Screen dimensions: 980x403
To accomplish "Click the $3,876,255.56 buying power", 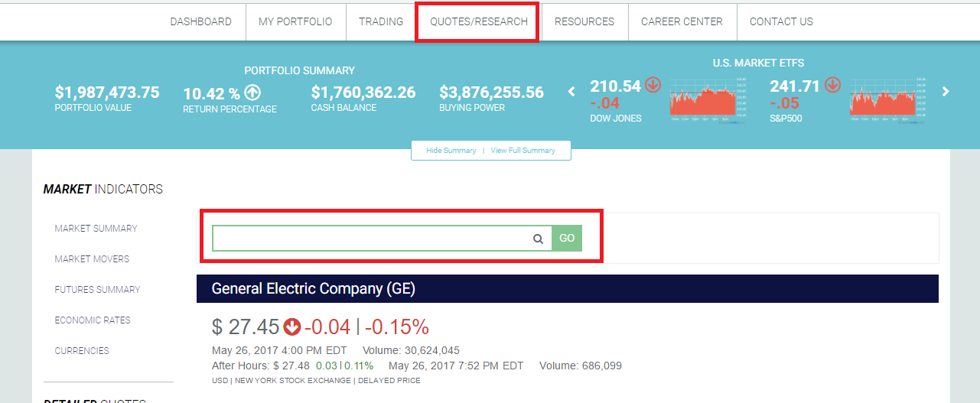I will [491, 93].
